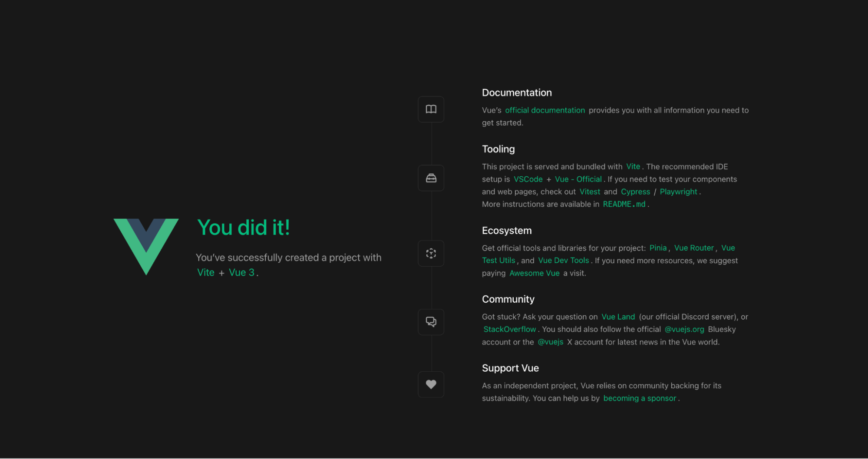Open the Vue Test Utils link
Image resolution: width=868 pixels, height=459 pixels.
click(498, 261)
